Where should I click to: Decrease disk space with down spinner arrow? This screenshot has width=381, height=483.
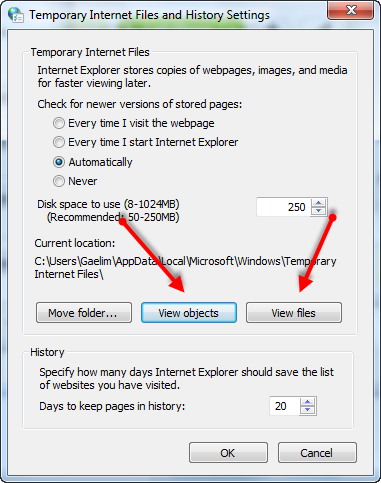(x=319, y=211)
